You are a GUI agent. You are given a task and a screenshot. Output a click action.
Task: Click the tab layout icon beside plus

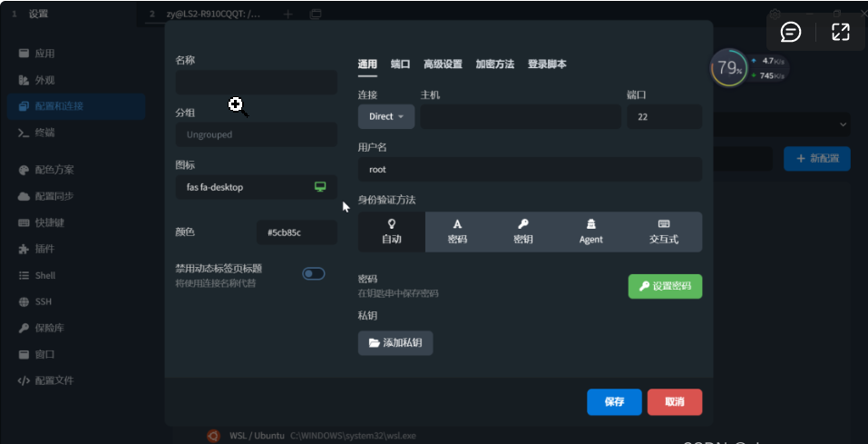(315, 14)
